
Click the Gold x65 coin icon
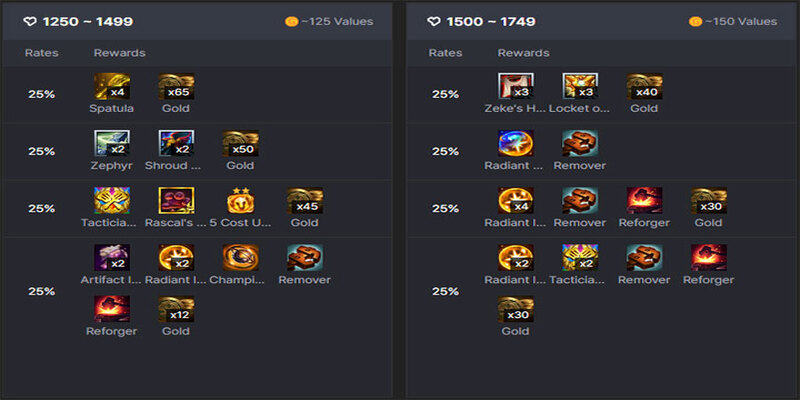pyautogui.click(x=176, y=86)
